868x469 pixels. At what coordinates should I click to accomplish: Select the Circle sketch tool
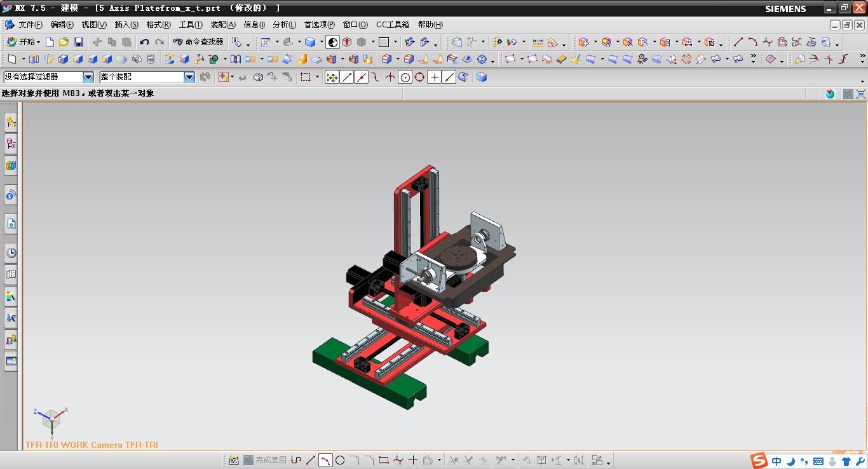click(340, 460)
